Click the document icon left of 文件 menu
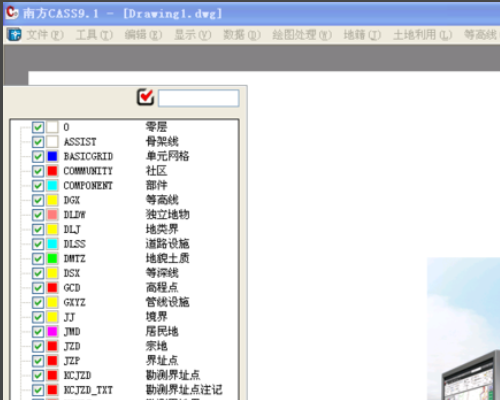500x400 pixels. coord(14,35)
